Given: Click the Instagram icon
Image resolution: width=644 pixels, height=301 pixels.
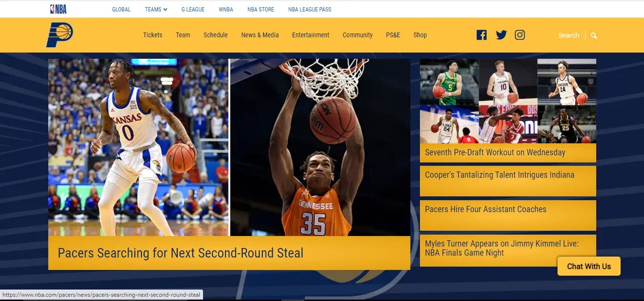Looking at the screenshot, I should [520, 34].
